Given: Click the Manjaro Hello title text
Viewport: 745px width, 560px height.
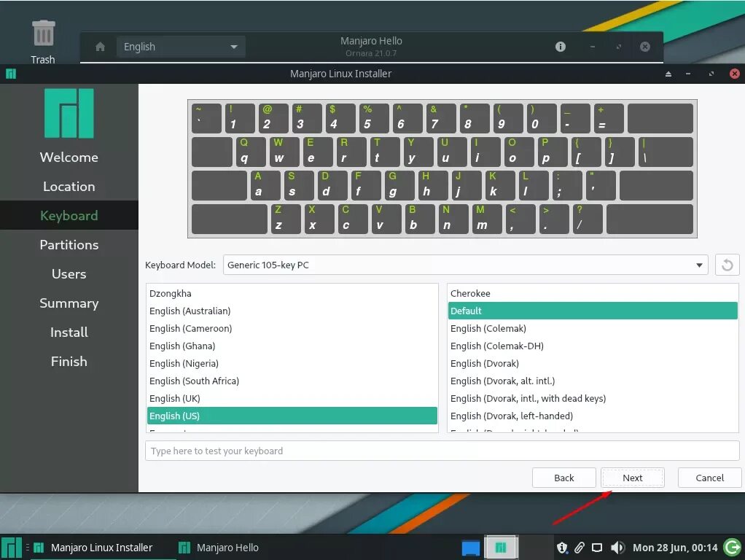Looking at the screenshot, I should pyautogui.click(x=371, y=41).
